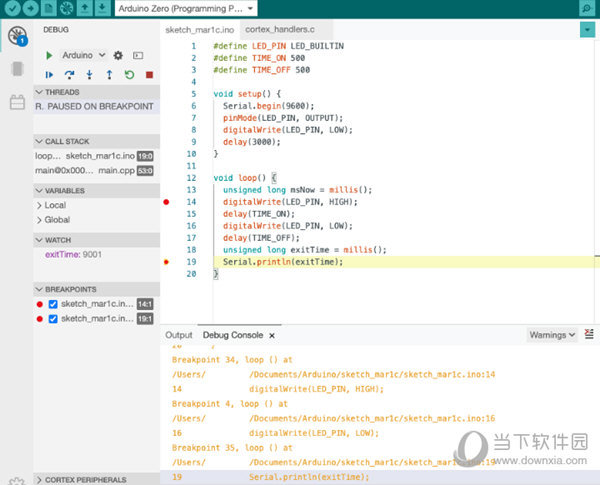This screenshot has height=485, width=600.
Task: Expand the CORTEX PERIPHERALS section
Action: (x=96, y=480)
